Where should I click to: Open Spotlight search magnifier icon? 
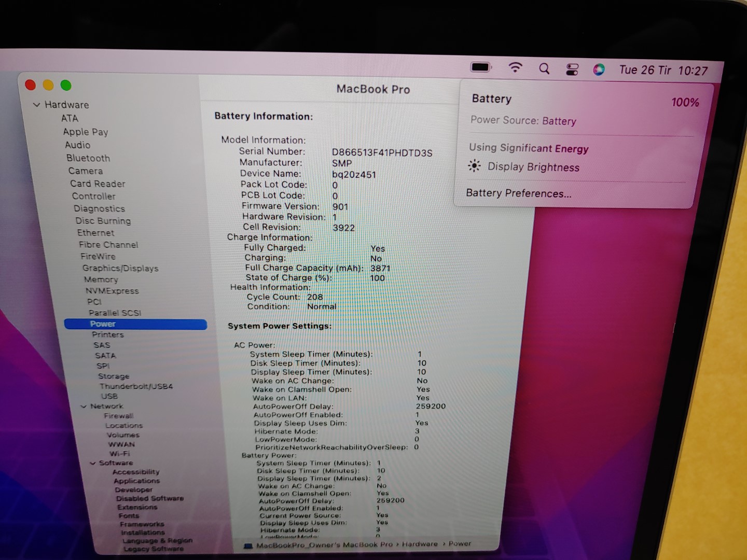click(544, 68)
